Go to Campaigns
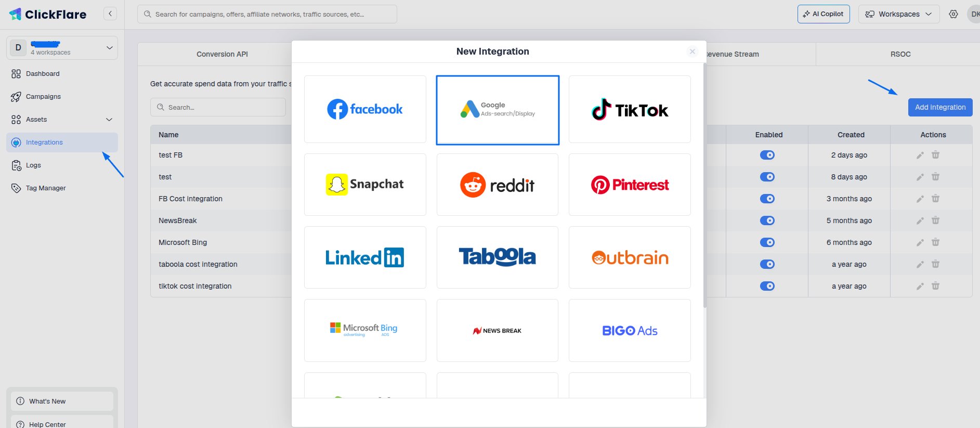 [x=62, y=97]
